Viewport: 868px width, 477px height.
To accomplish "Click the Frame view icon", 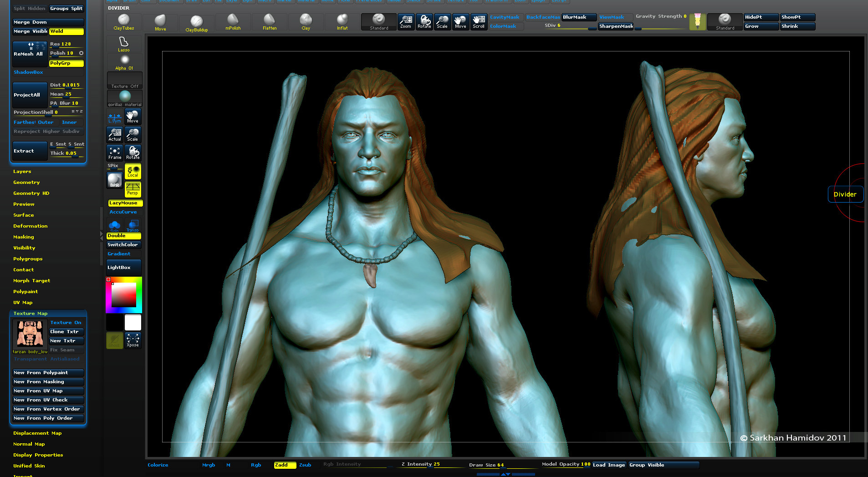I will coord(115,153).
